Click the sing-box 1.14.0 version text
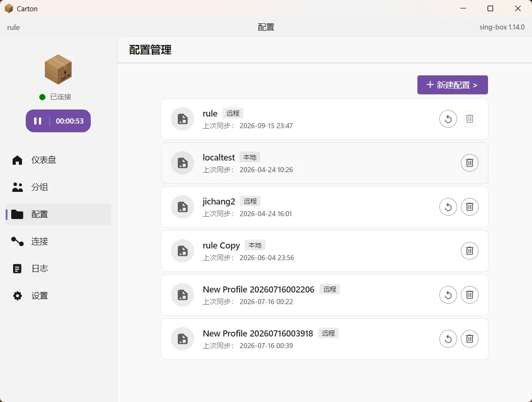 pyautogui.click(x=502, y=27)
